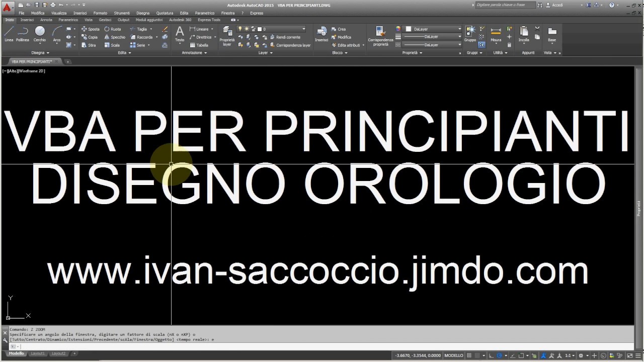Viewport: 644px width, 362px height.
Task: Select the Polilinea tool
Action: click(x=23, y=34)
